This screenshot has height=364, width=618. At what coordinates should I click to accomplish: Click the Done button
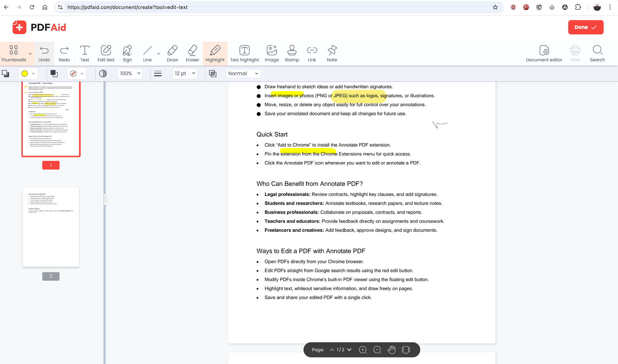pyautogui.click(x=585, y=27)
